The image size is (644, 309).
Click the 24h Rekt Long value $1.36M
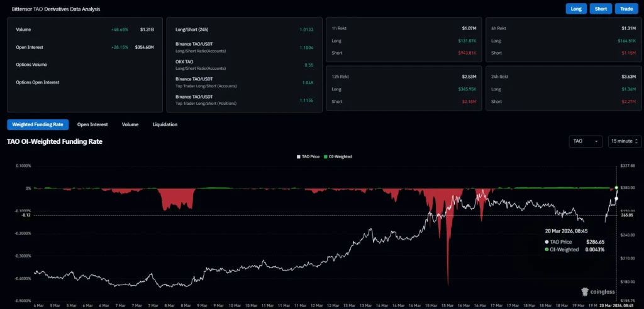coord(629,89)
